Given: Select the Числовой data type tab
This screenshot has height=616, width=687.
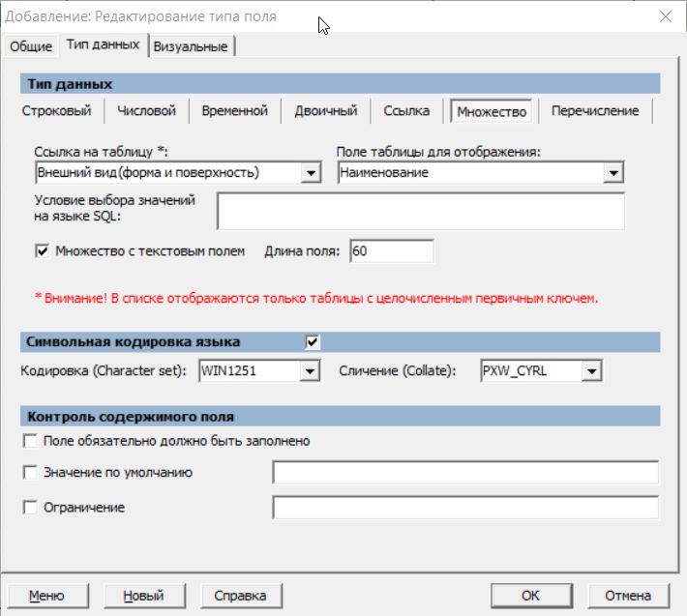Looking at the screenshot, I should coord(146,111).
